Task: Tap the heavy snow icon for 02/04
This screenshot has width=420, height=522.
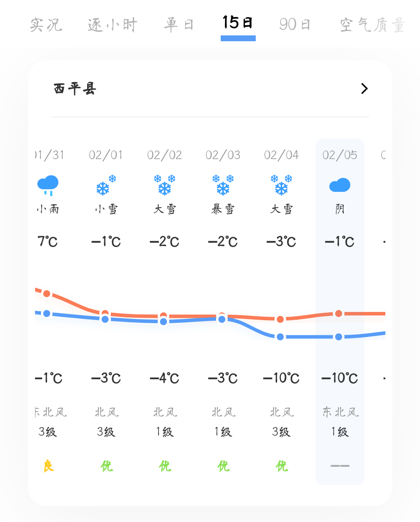Action: (x=281, y=185)
